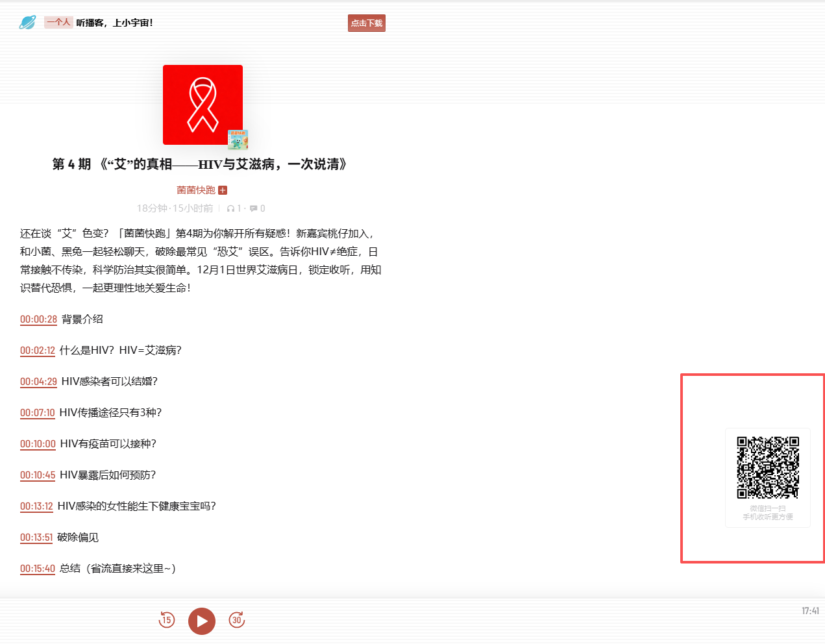Click the small sticker badge on the cover

click(x=238, y=139)
